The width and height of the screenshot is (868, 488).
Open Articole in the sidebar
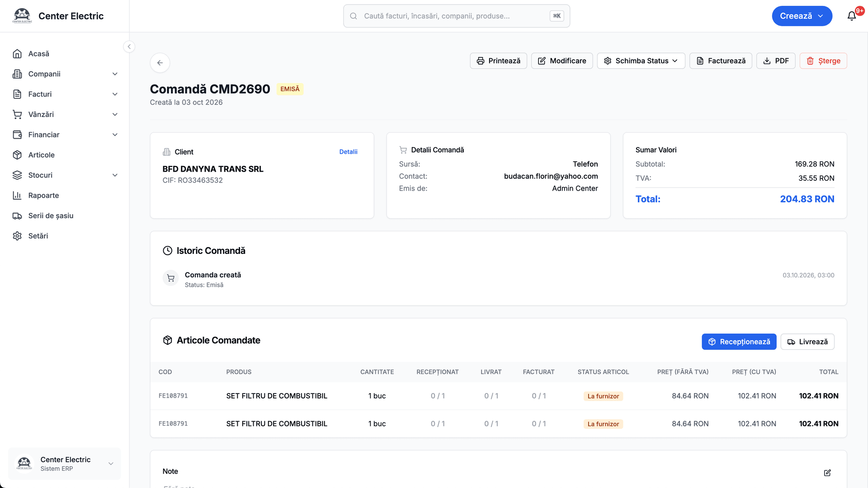click(65, 155)
